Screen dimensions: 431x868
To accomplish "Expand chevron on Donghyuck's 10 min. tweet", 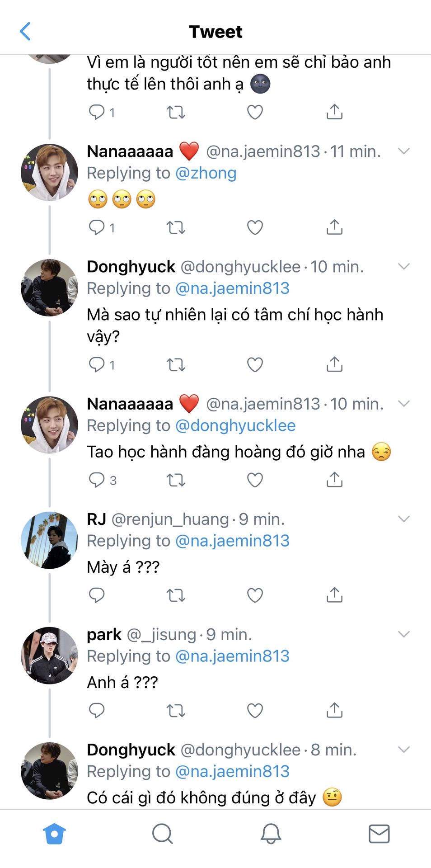I will 403,266.
